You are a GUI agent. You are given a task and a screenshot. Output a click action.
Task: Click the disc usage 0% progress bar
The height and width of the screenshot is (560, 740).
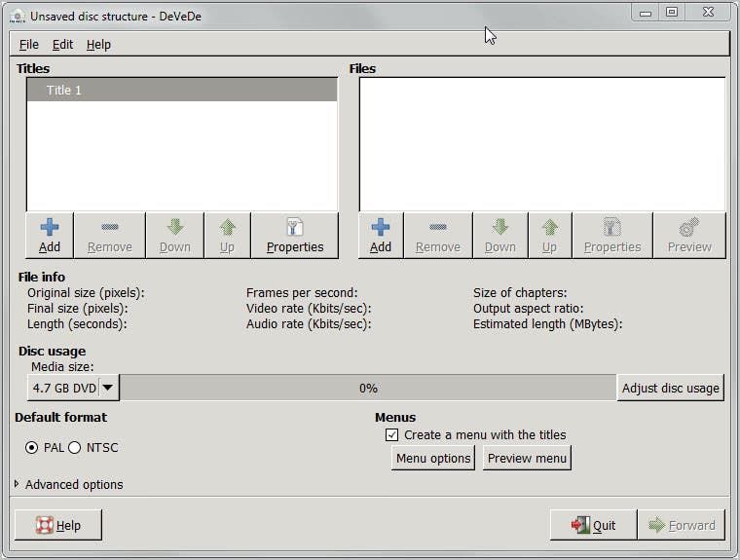[368, 388]
